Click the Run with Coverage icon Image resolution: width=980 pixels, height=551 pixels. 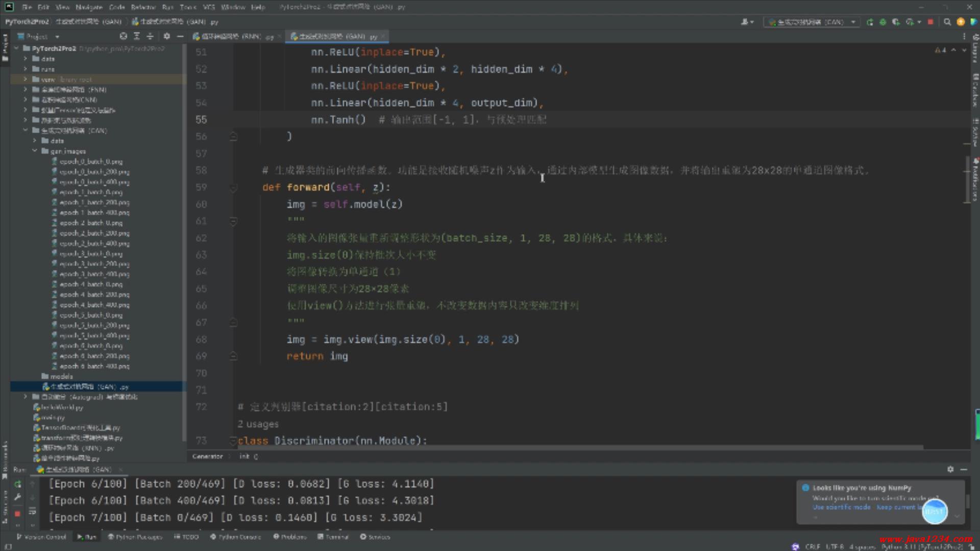[x=896, y=22]
